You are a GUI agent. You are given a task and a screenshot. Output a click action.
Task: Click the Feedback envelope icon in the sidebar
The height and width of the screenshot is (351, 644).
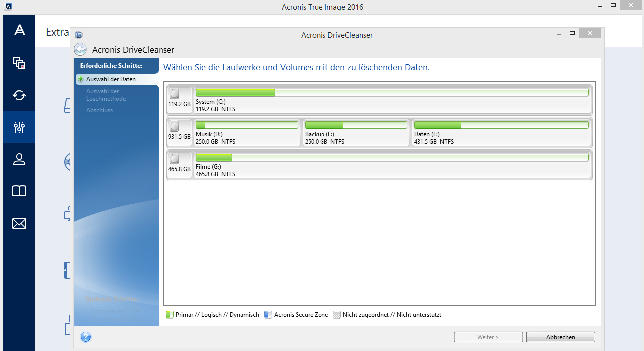coord(19,223)
